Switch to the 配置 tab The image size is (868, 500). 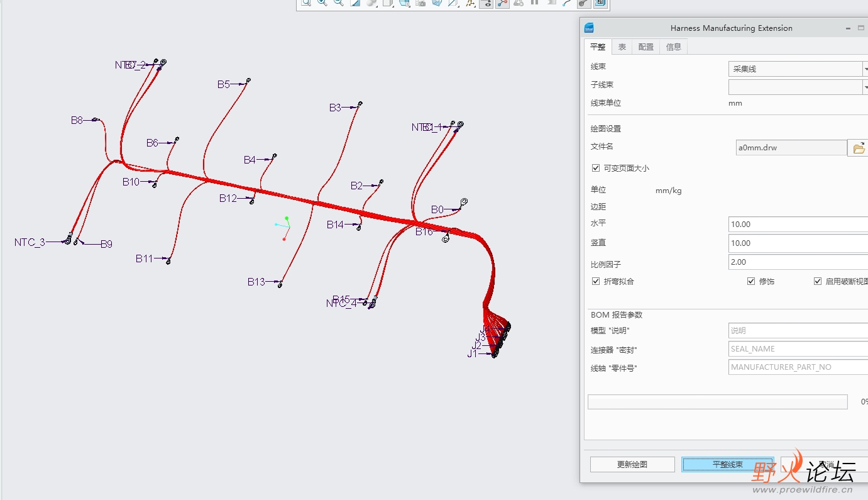click(646, 47)
